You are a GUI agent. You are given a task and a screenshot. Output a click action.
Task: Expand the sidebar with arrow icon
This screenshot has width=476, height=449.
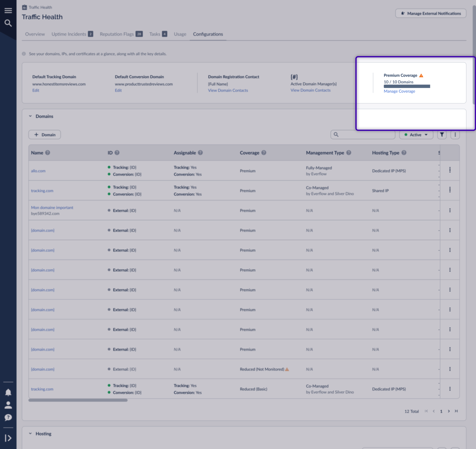click(8, 438)
